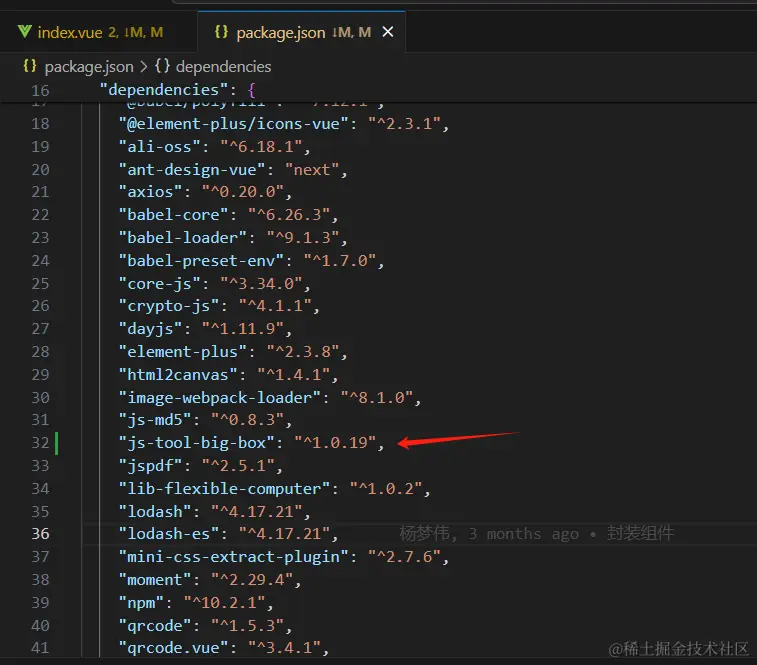Click the JSON icon beside package.json breadcrumb

pos(30,66)
